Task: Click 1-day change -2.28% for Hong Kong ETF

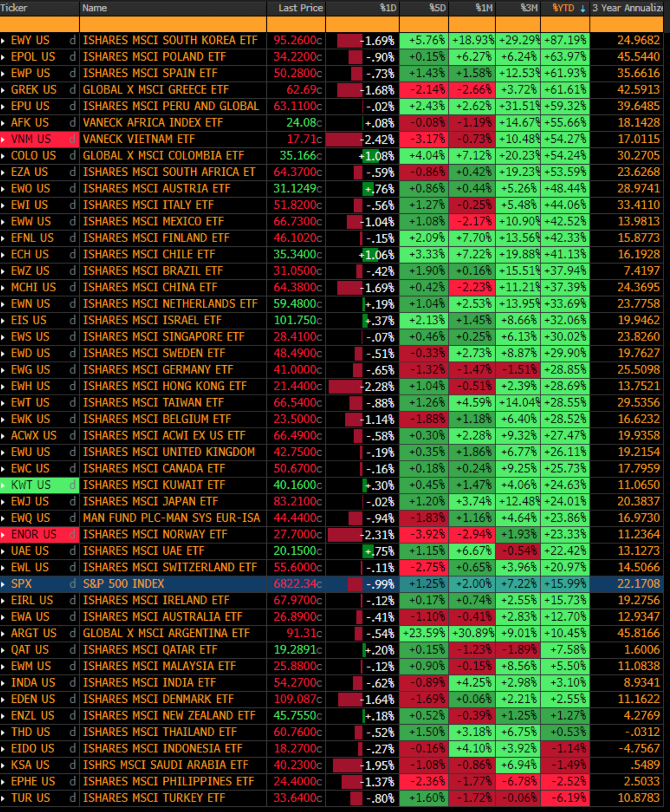Action: (x=378, y=387)
